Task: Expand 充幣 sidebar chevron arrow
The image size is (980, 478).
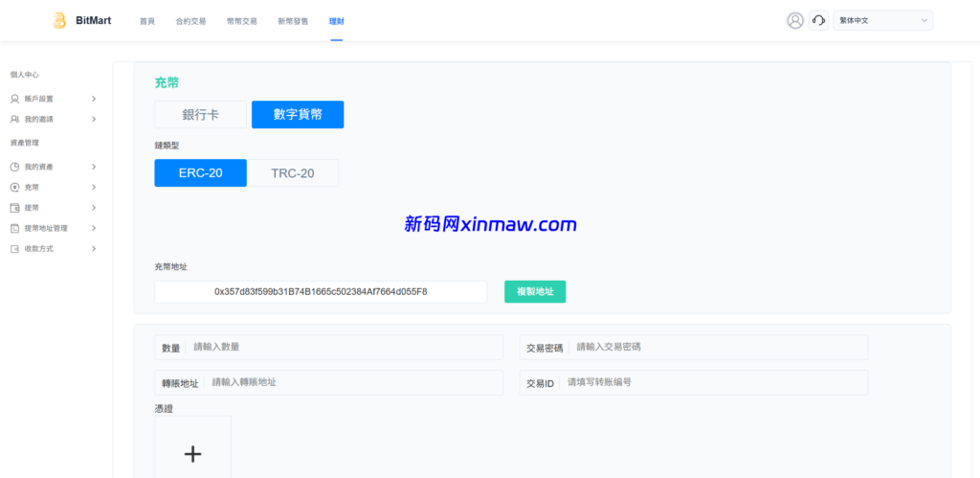Action: [94, 187]
